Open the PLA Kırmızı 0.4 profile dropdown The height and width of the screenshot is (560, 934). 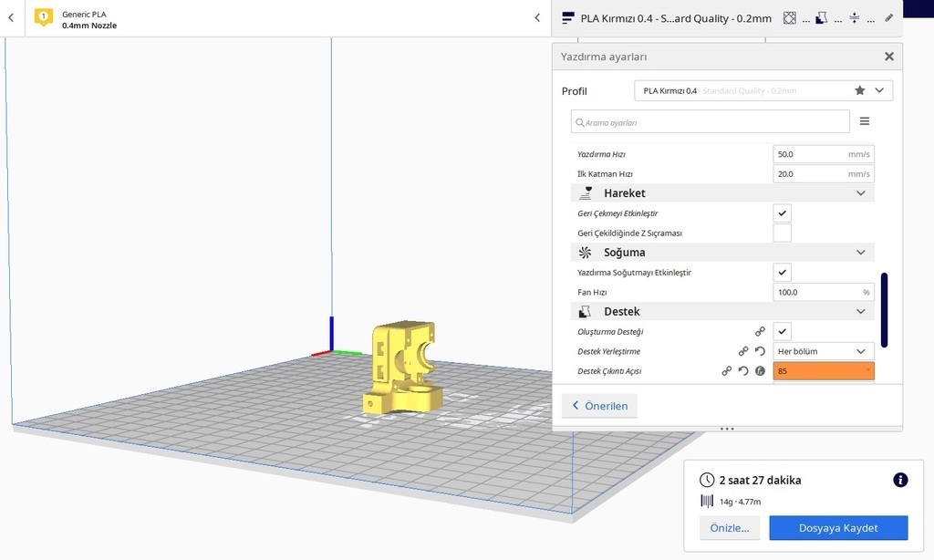(x=879, y=90)
